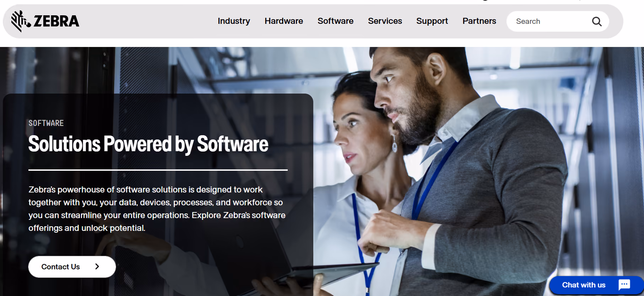Click the SOFTWARE category label

[x=46, y=123]
